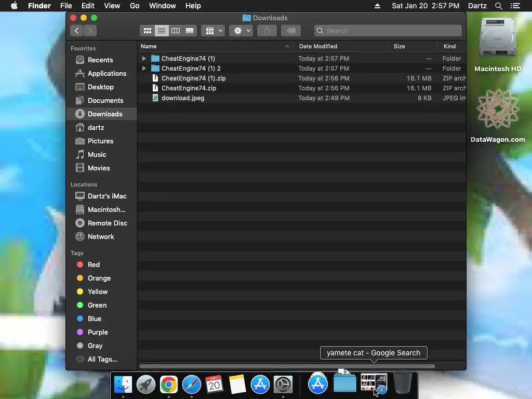Open Recents in the sidebar

[x=101, y=60]
